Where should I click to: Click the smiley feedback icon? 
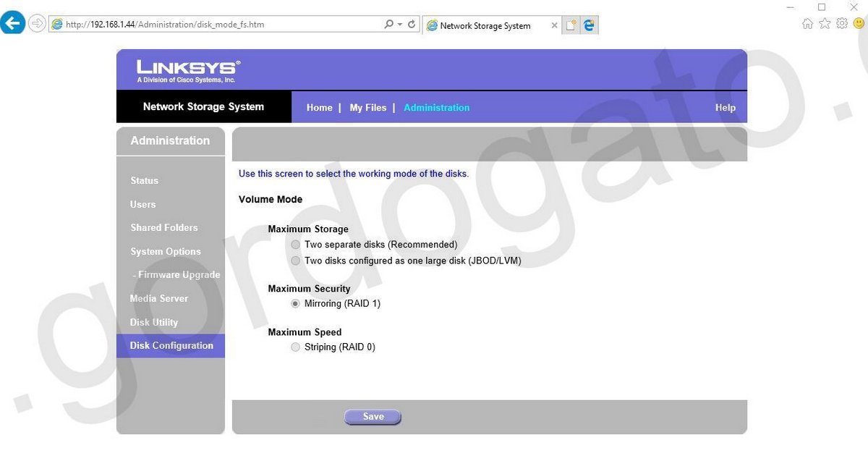859,24
